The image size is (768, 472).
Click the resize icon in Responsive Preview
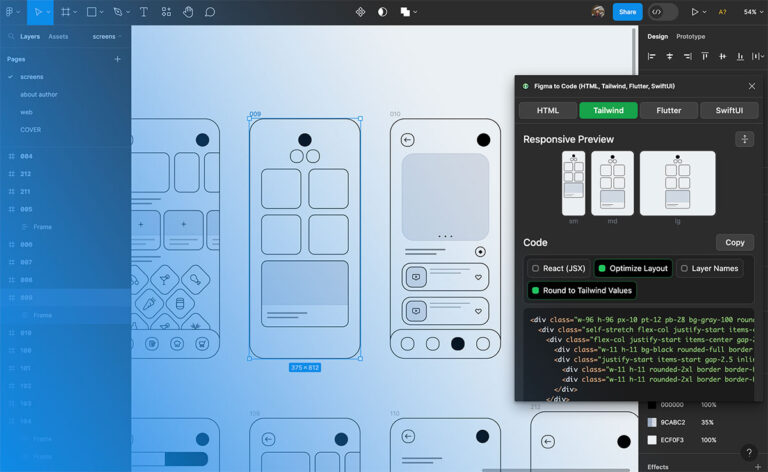point(744,139)
